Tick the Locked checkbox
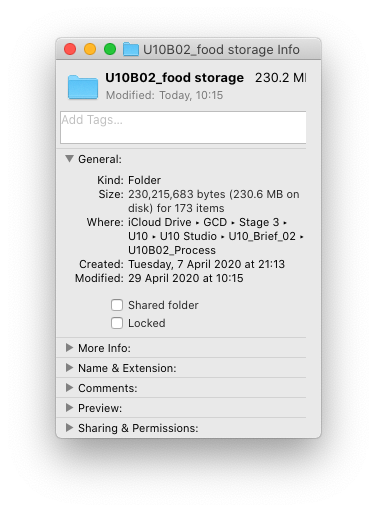The width and height of the screenshot is (377, 512). point(117,323)
